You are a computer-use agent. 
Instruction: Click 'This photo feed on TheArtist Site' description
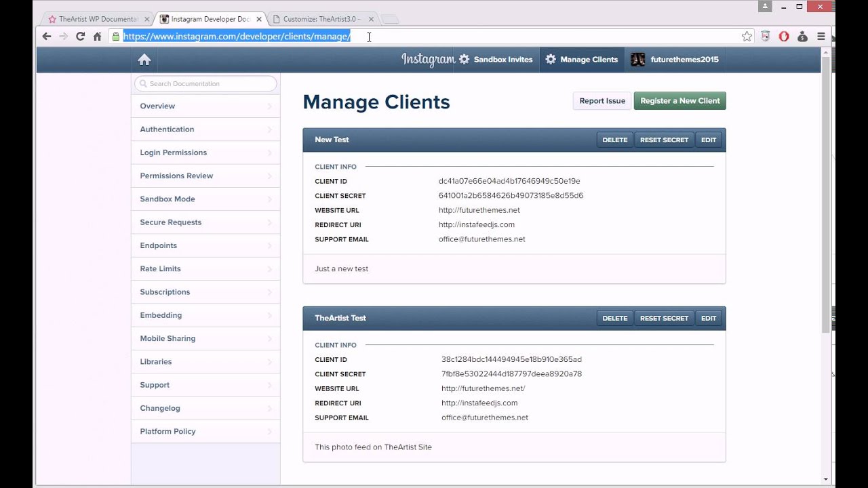pyautogui.click(x=373, y=447)
